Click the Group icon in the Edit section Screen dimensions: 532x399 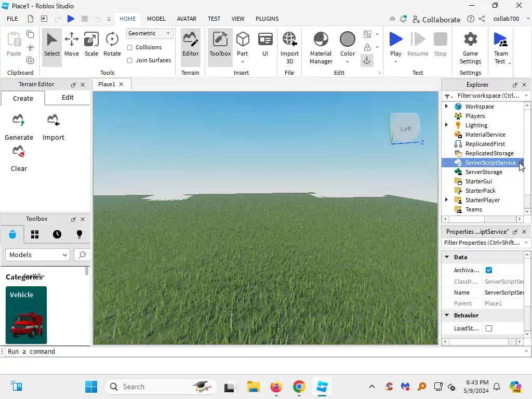(367, 34)
